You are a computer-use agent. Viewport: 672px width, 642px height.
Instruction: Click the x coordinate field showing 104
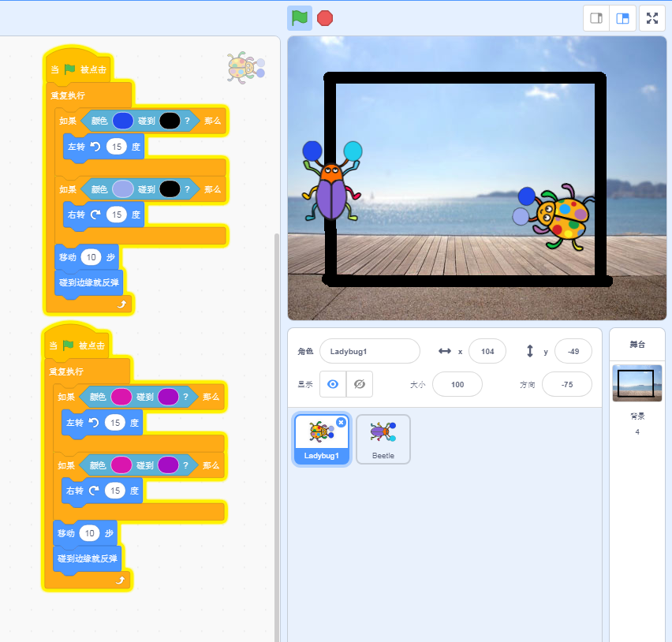(x=487, y=352)
